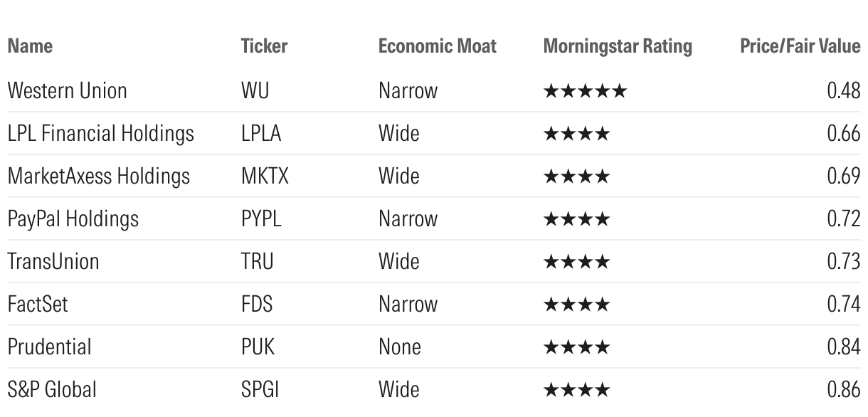Click PayPal Holdings company name

[73, 219]
